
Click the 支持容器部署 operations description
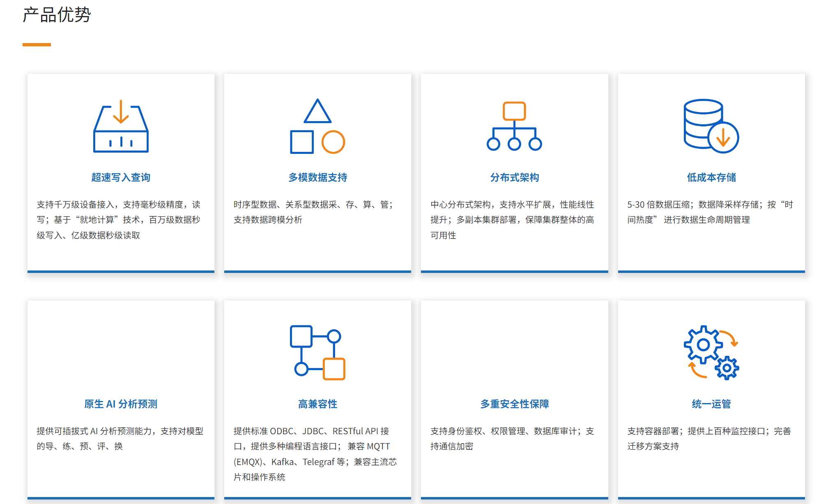(709, 438)
